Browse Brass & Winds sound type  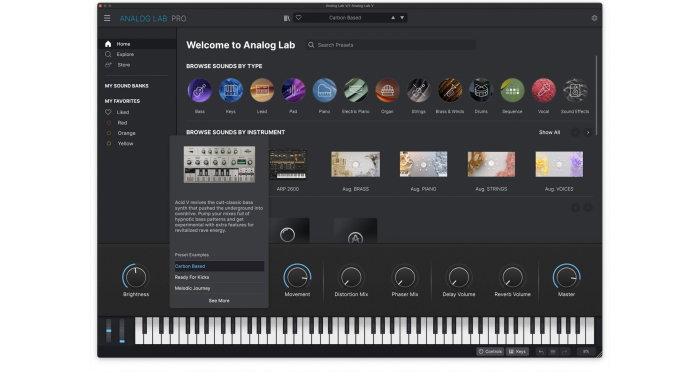coord(450,91)
